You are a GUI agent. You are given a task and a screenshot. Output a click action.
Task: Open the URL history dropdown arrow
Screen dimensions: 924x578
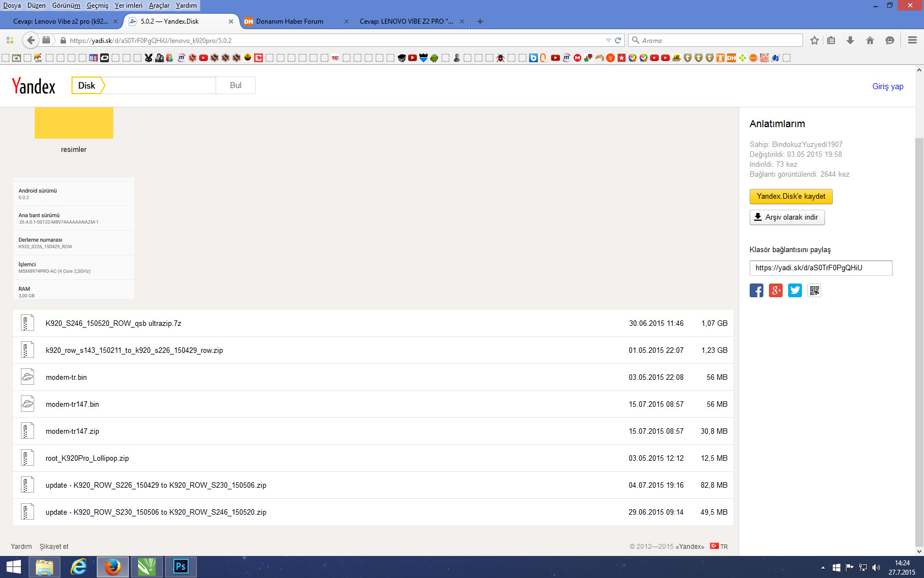608,40
